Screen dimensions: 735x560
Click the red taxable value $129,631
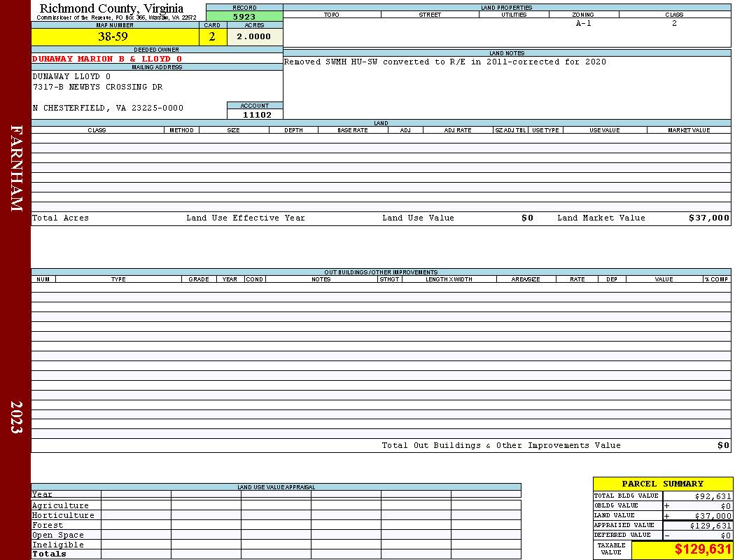pos(703,549)
